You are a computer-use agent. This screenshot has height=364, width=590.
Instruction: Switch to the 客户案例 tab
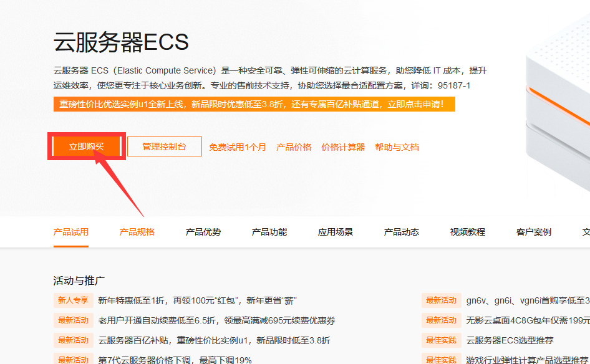point(534,232)
